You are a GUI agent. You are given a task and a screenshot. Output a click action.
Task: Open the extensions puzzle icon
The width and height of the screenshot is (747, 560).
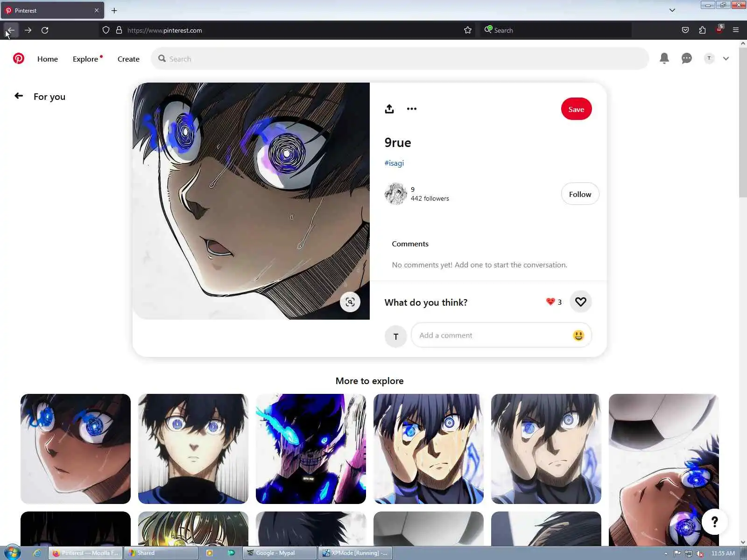tap(702, 30)
